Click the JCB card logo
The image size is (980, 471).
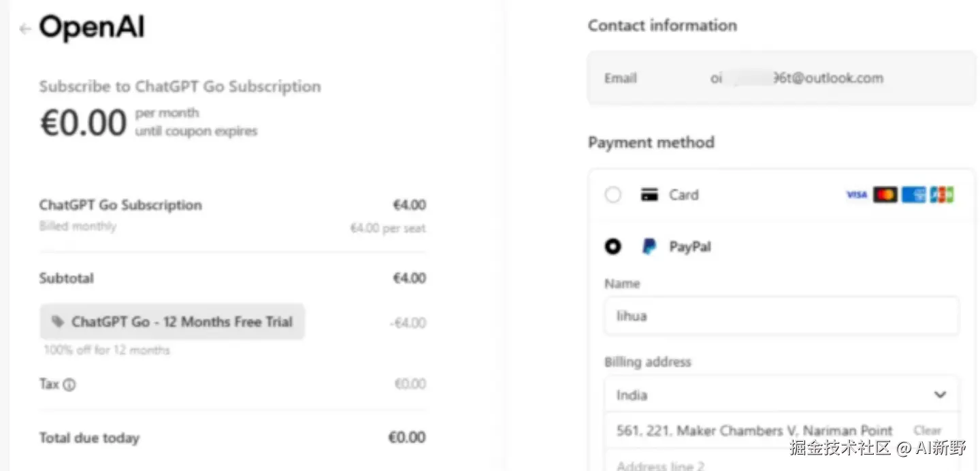point(942,195)
